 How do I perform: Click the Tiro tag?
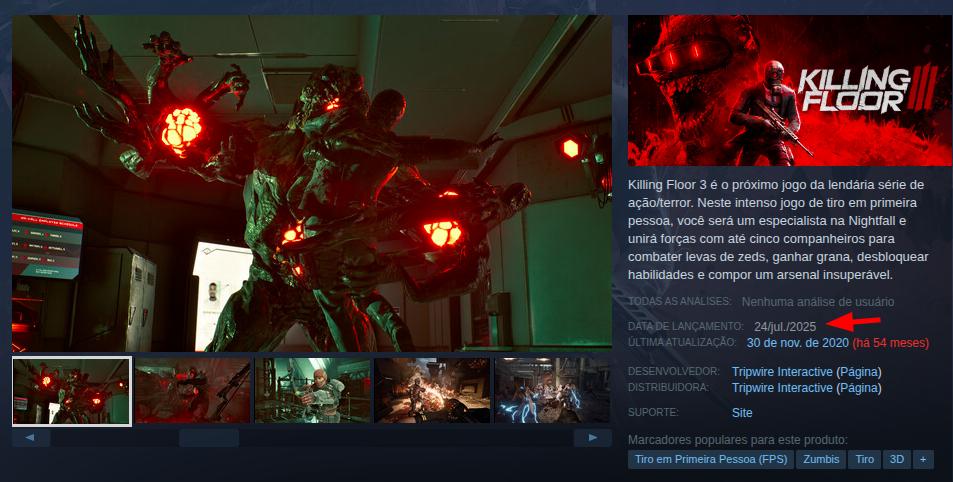point(865,460)
